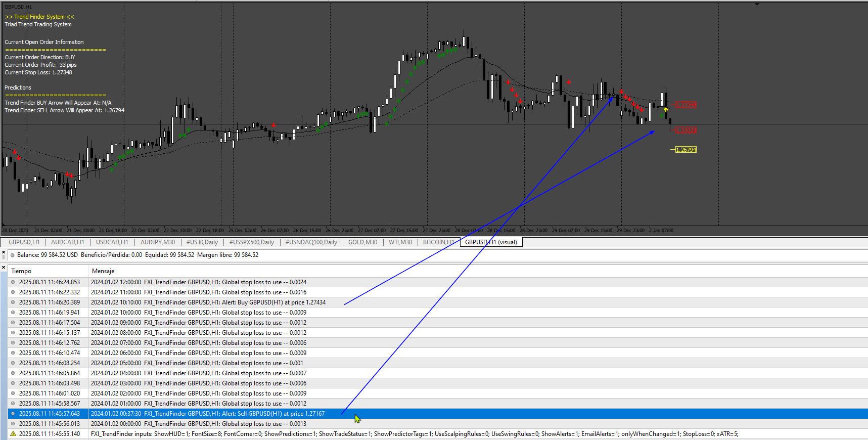
Task: Click the red 1.27029 price tag
Action: click(686, 130)
